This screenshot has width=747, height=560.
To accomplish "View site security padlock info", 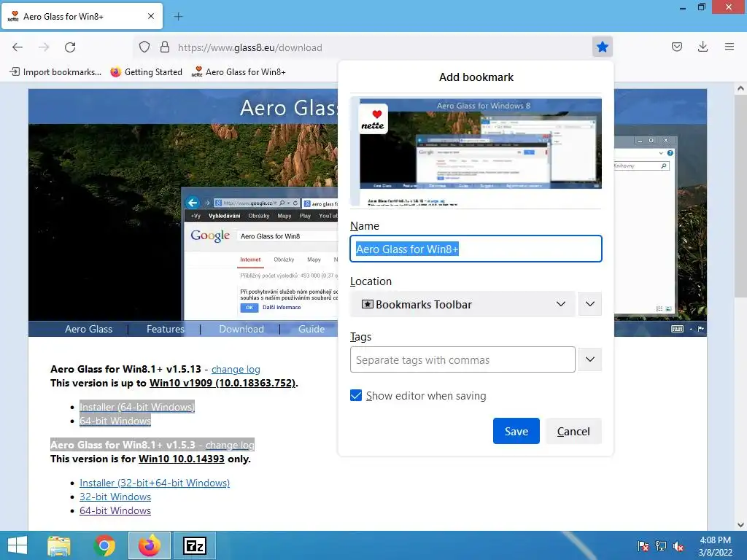I will click(x=165, y=47).
